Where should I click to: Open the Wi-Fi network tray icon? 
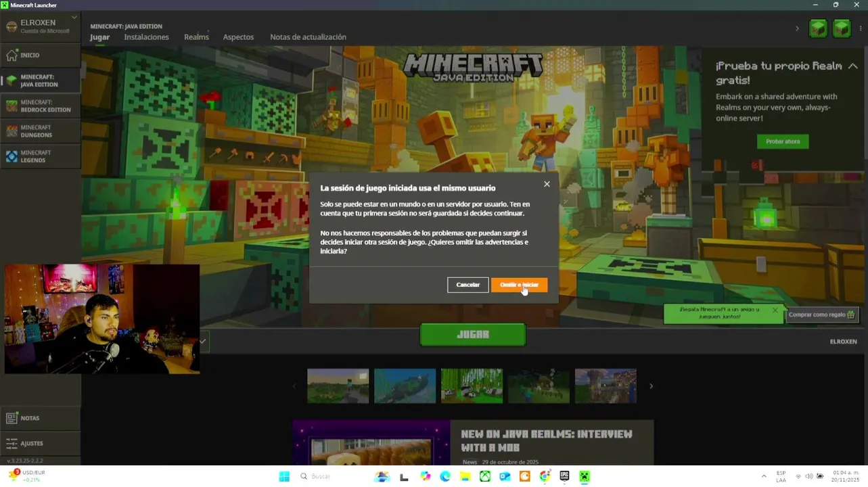pyautogui.click(x=798, y=476)
